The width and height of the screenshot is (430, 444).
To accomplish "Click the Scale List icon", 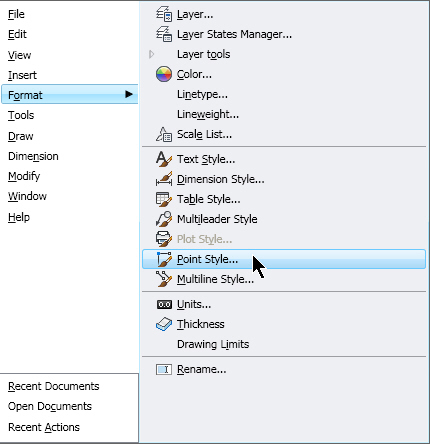I will tap(164, 134).
